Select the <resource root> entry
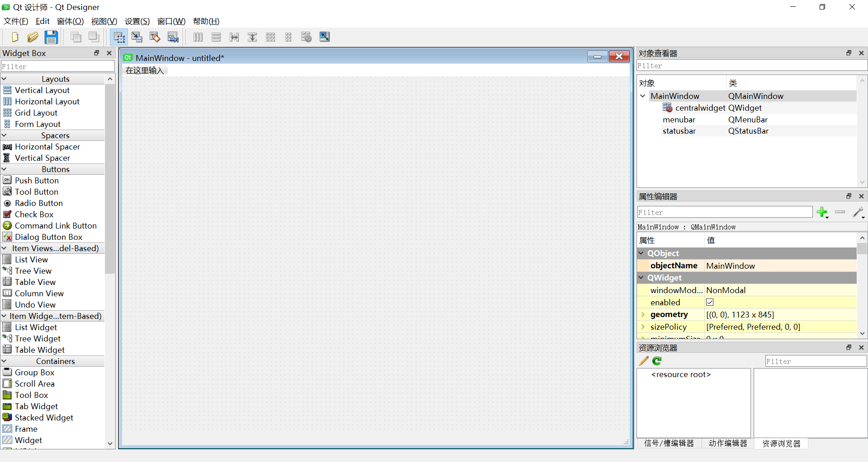 click(681, 374)
